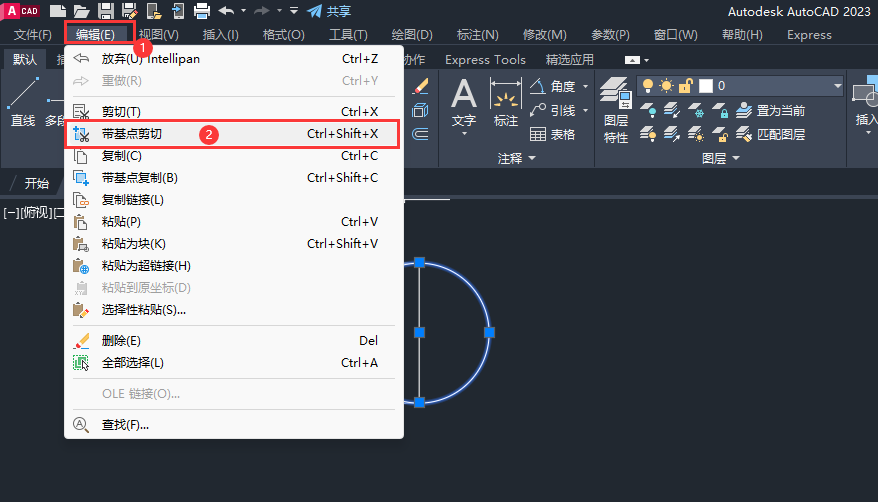
Task: Click the Plot printer icon
Action: (202, 11)
